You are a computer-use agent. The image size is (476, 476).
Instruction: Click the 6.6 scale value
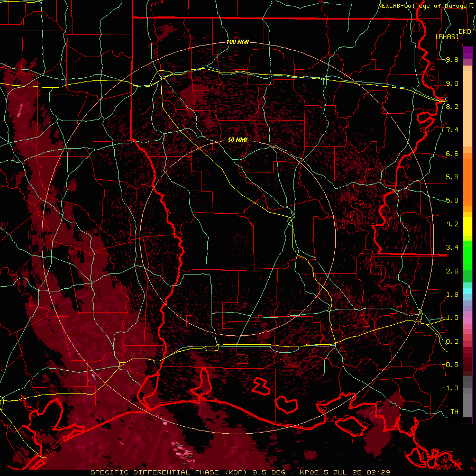(452, 153)
